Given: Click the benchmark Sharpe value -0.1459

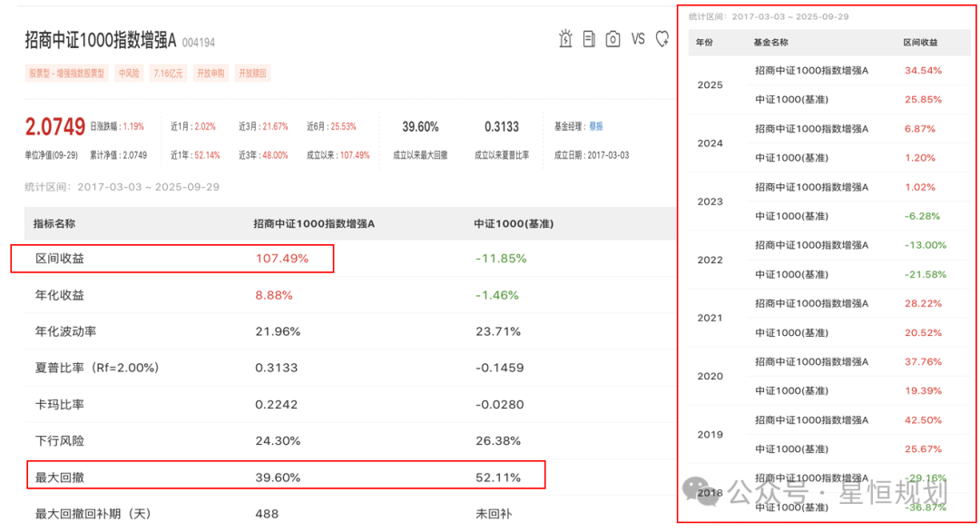Looking at the screenshot, I should 499,368.
